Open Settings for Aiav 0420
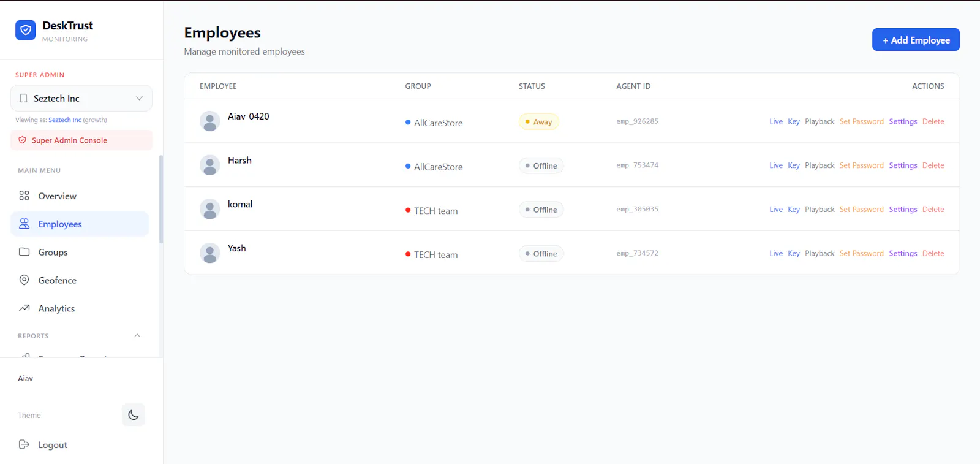The height and width of the screenshot is (464, 980). click(x=903, y=121)
